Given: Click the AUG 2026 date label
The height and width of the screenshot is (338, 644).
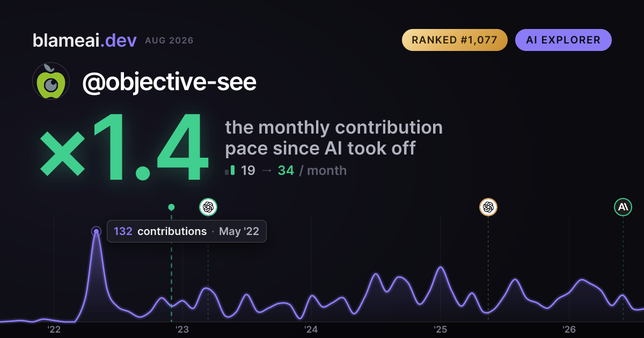Looking at the screenshot, I should click(x=169, y=41).
